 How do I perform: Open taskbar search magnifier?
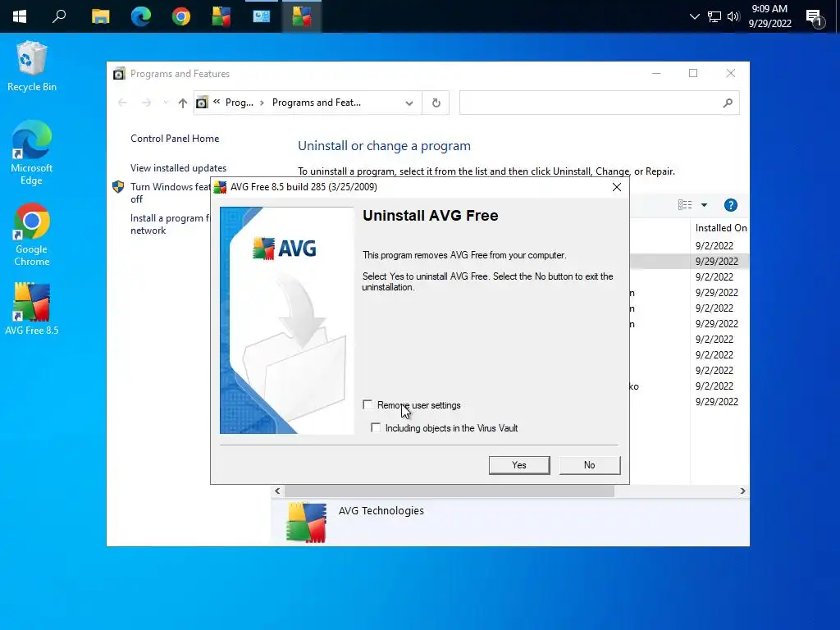pyautogui.click(x=59, y=16)
